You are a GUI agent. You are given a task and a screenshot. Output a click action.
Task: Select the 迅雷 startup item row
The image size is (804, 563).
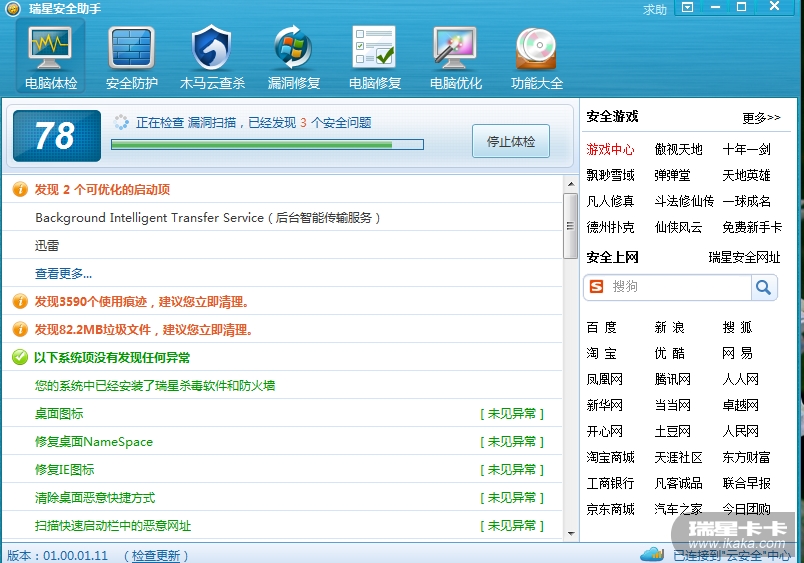pyautogui.click(x=283, y=245)
